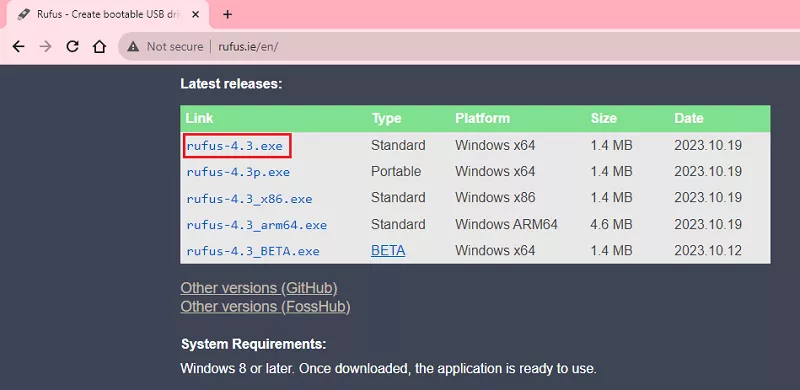
Task: Open a new tab with plus icon
Action: point(228,14)
